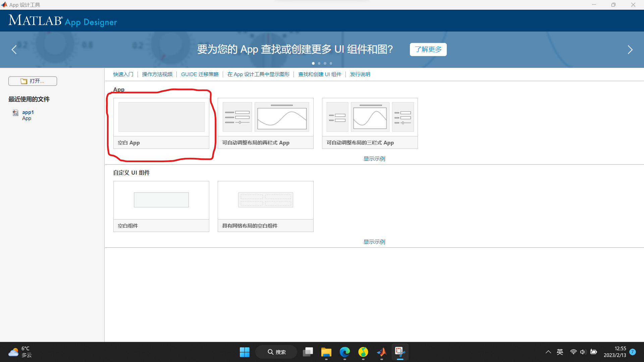Open the recent file app1
This screenshot has width=644, height=362.
[x=28, y=112]
